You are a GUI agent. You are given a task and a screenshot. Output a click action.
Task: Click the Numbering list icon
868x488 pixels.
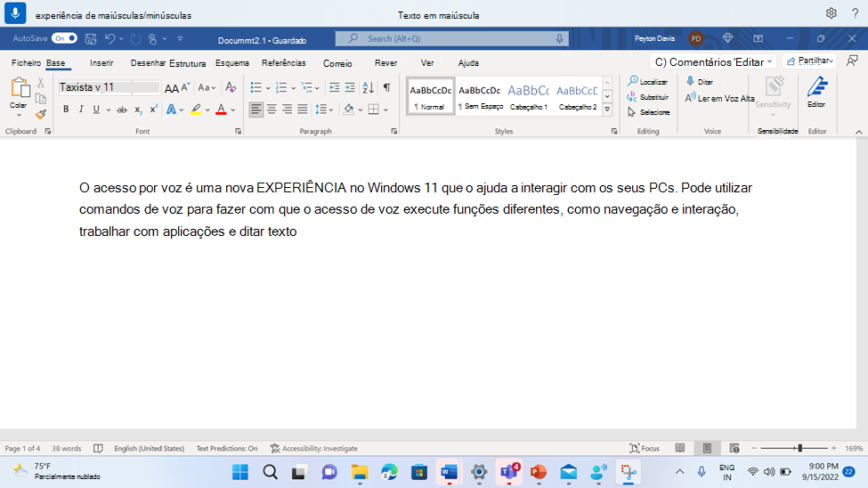281,87
